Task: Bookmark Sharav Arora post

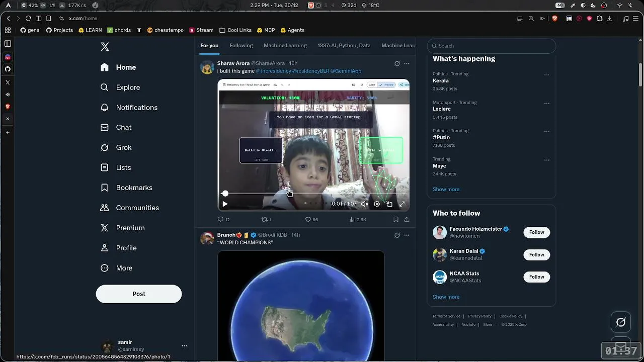Action: point(396,220)
